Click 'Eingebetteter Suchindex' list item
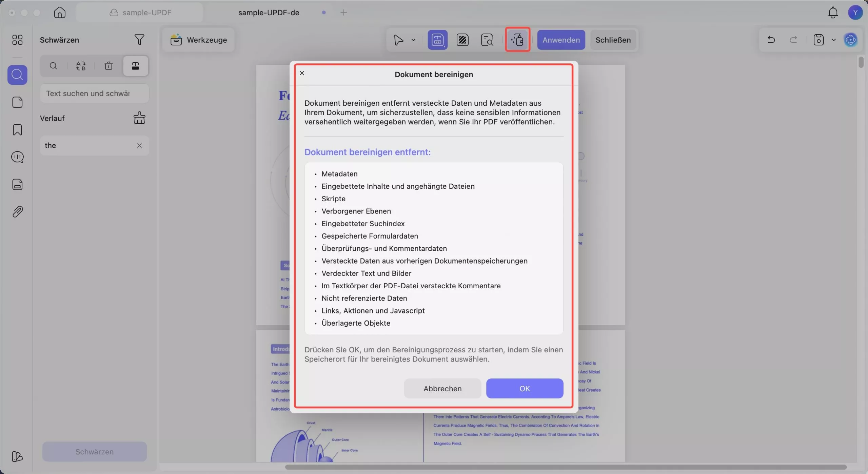868x474 pixels. pyautogui.click(x=363, y=224)
